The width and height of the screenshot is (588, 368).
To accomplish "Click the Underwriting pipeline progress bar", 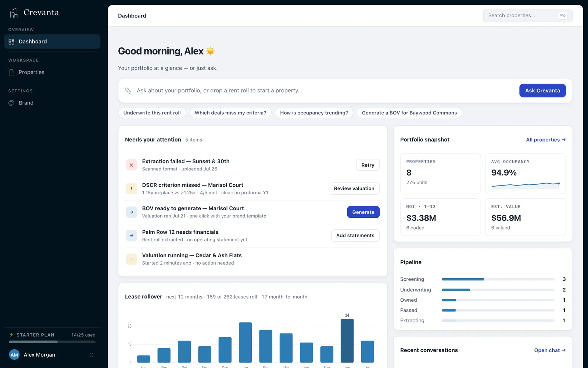I will coord(498,290).
